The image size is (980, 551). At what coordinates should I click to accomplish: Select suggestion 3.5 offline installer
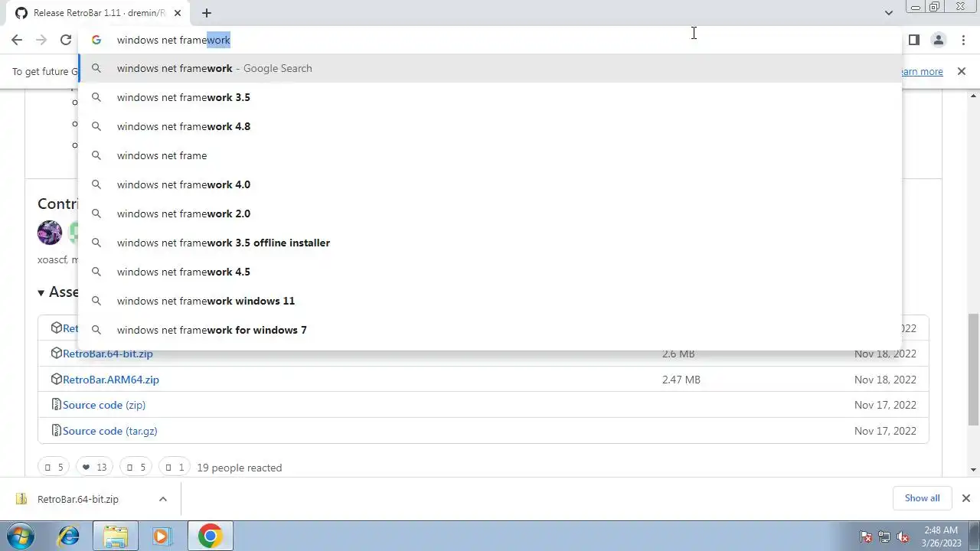pos(490,243)
